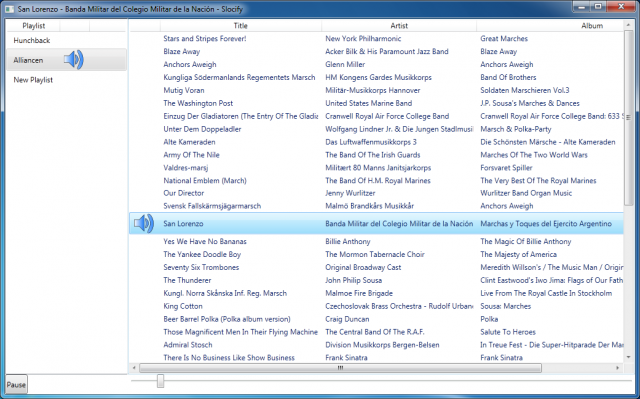
Task: Click artist 'The Mormon Tabernacle Choir'
Action: [375, 255]
